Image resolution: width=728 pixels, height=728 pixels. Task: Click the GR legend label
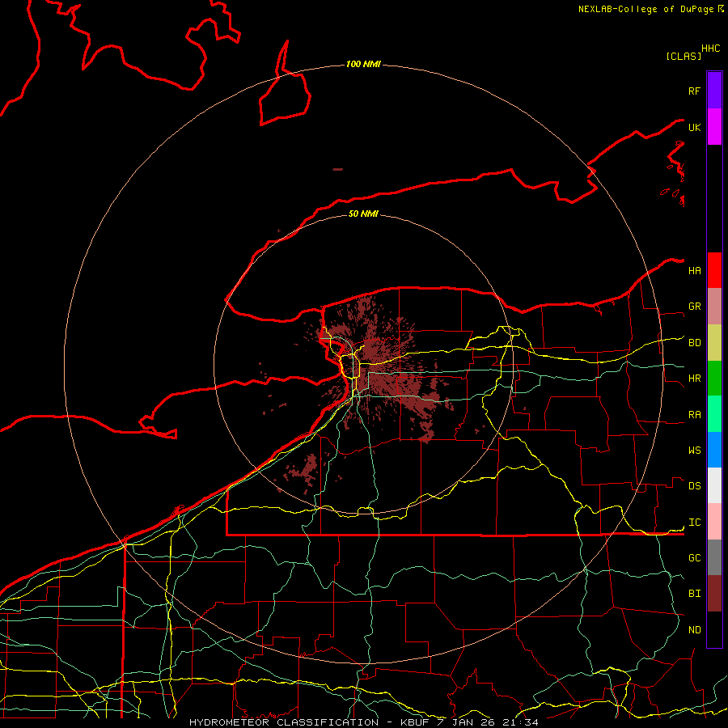click(694, 307)
